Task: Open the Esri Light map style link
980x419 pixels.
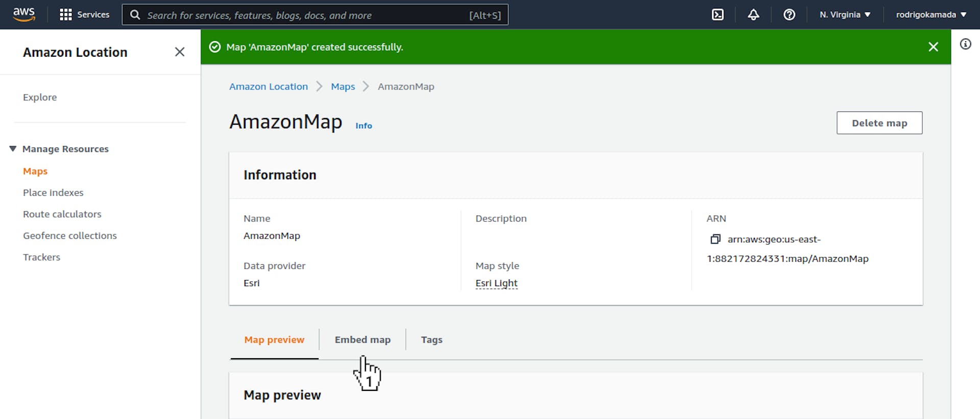Action: click(496, 283)
